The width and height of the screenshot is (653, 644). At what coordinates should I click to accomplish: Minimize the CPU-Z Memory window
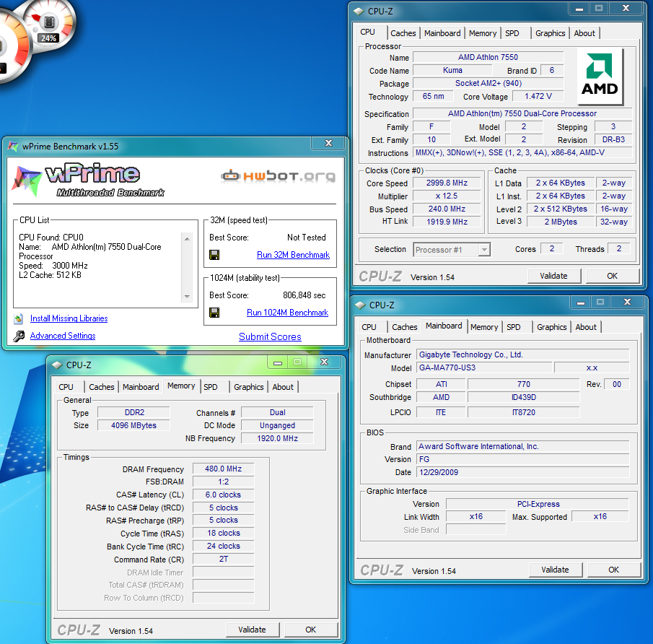pyautogui.click(x=278, y=362)
